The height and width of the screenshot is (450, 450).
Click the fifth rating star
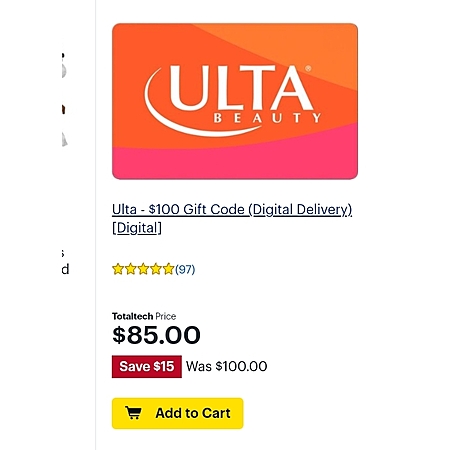[x=168, y=269]
